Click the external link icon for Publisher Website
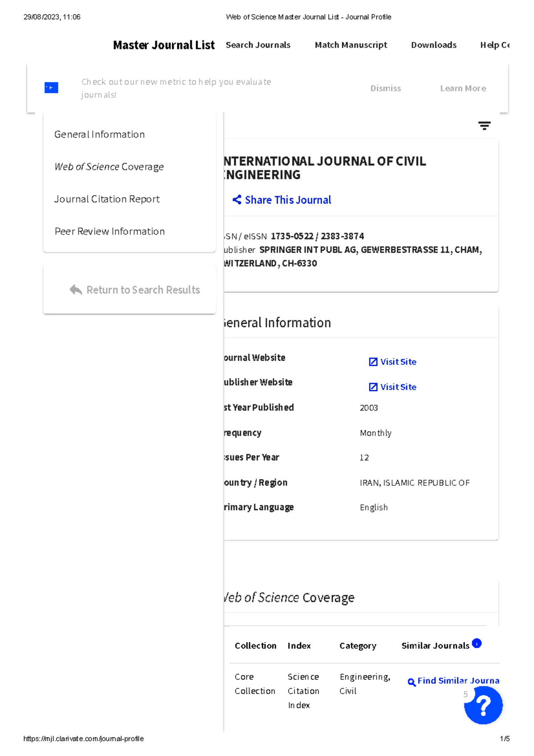This screenshot has width=534, height=756. (373, 387)
